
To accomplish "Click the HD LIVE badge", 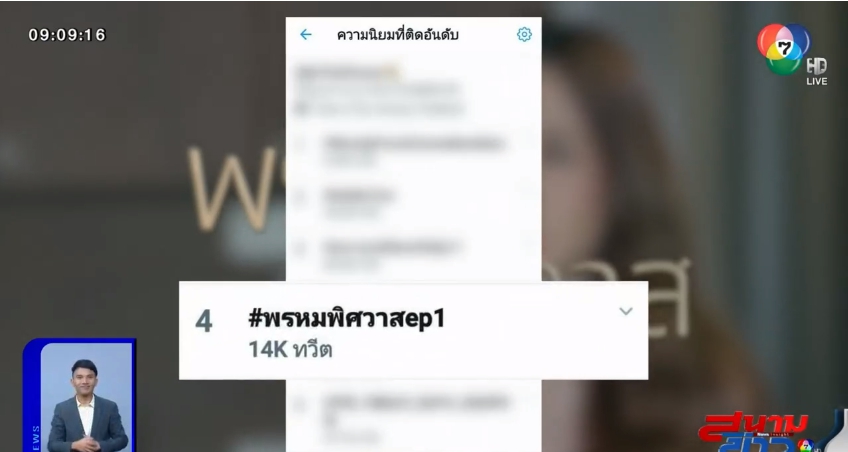I will [x=817, y=71].
